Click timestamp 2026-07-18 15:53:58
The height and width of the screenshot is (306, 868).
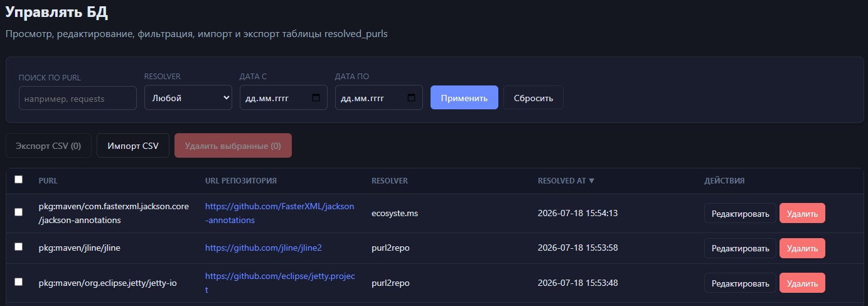pos(578,248)
